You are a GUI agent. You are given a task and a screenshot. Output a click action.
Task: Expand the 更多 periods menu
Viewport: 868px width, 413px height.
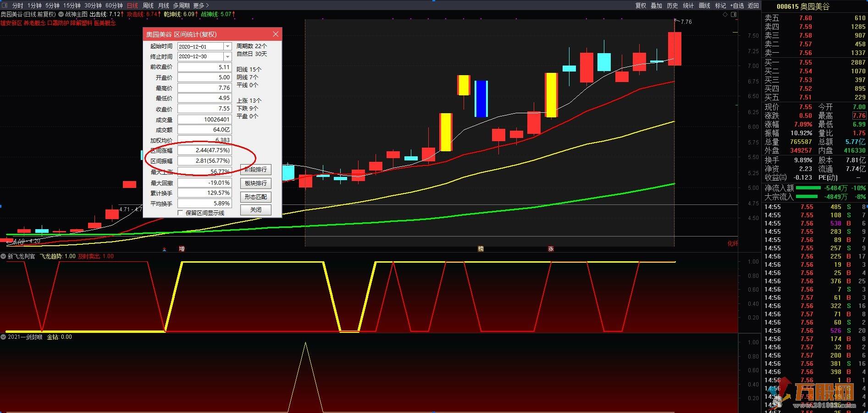pos(201,6)
